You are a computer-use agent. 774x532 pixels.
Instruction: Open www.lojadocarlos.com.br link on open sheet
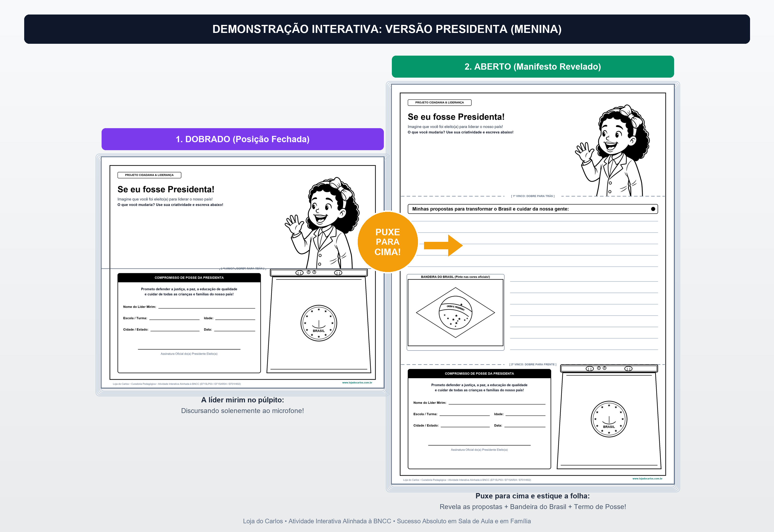pos(647,479)
